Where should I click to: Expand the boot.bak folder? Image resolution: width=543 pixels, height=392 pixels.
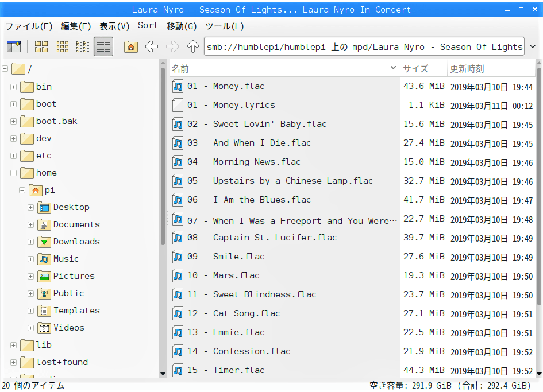(14, 122)
